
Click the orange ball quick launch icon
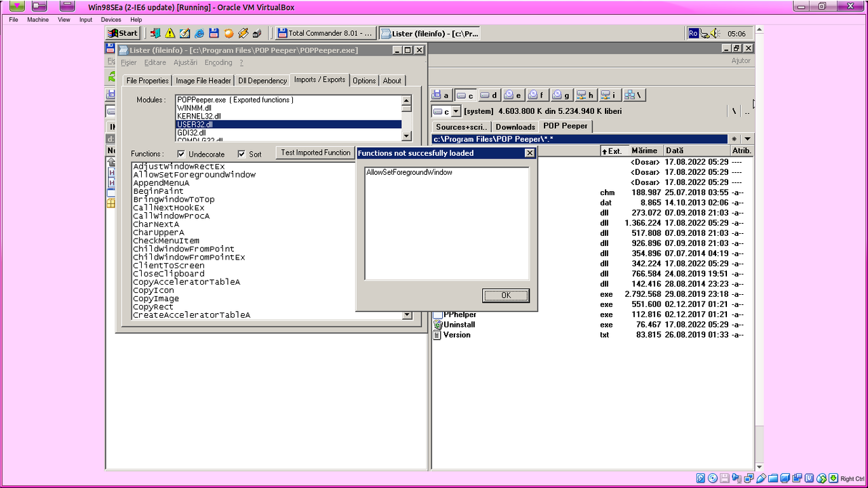pos(229,33)
